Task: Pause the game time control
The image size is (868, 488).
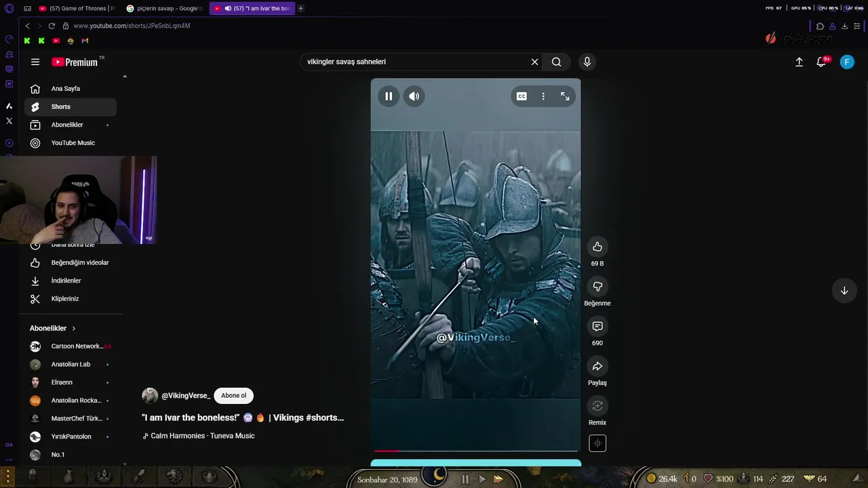Action: point(465,479)
